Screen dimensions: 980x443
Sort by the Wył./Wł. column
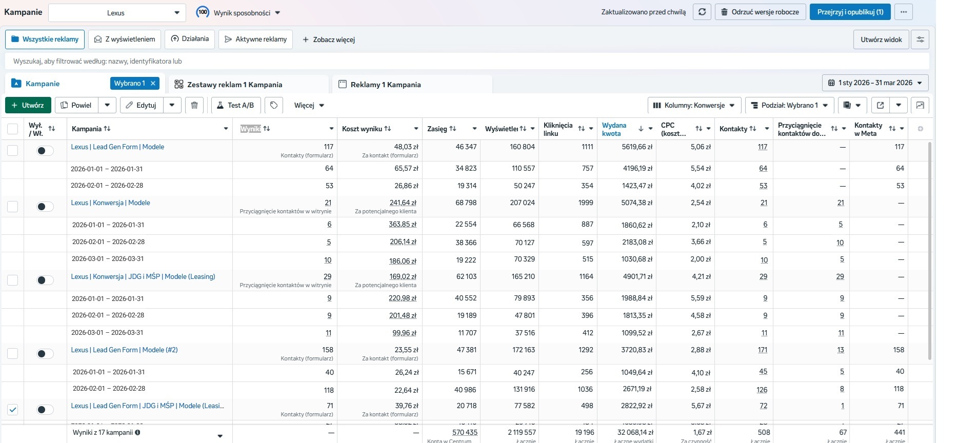coord(52,129)
